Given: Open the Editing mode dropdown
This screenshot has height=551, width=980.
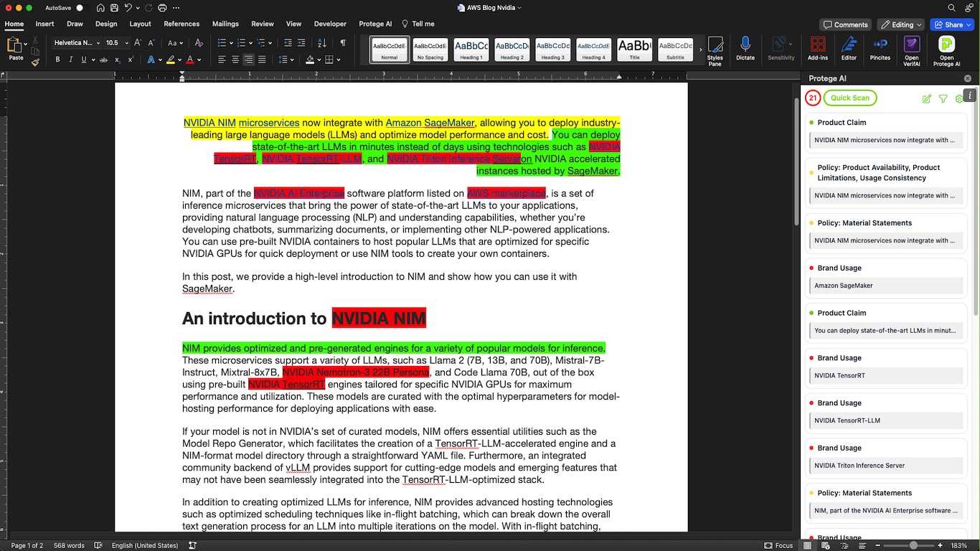Looking at the screenshot, I should 900,24.
